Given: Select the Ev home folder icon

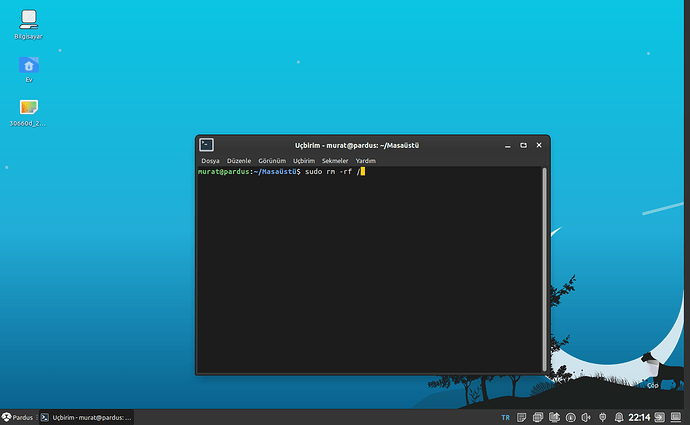Looking at the screenshot, I should [28, 66].
